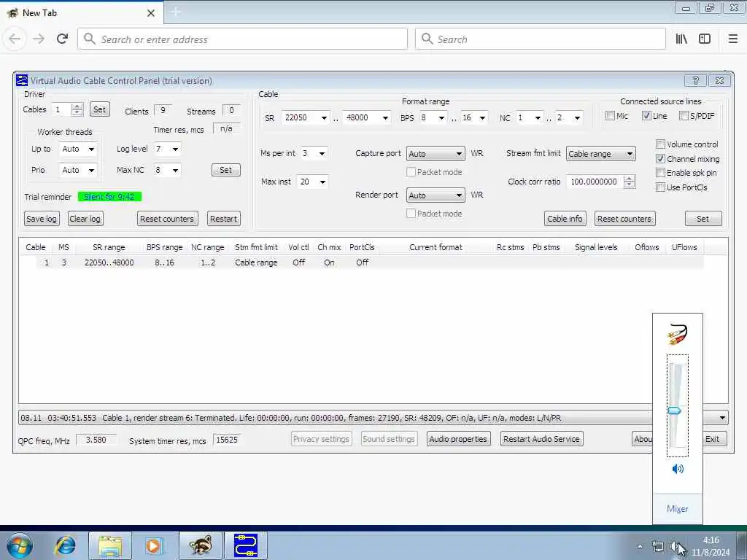Open Windows Media Player from taskbar
This screenshot has width=747, height=560.
coord(155,545)
